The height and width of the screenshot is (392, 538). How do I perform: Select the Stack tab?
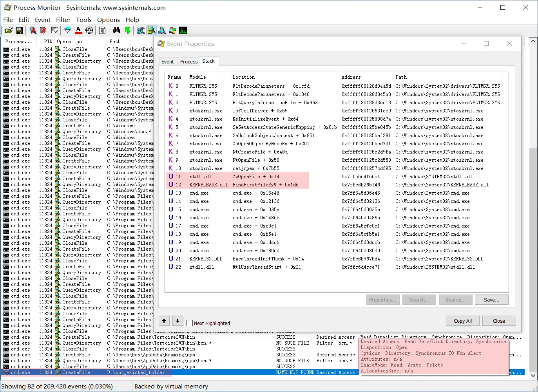(x=208, y=61)
